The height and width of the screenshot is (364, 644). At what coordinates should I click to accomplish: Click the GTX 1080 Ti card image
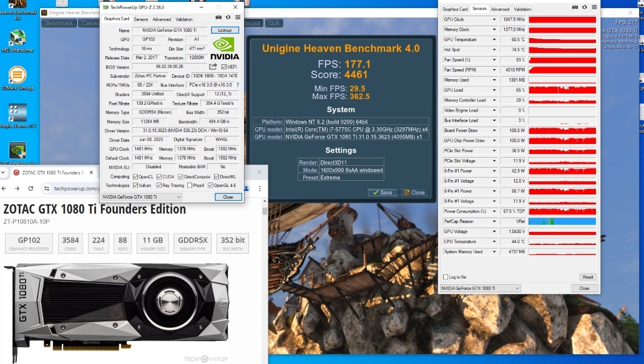117,312
